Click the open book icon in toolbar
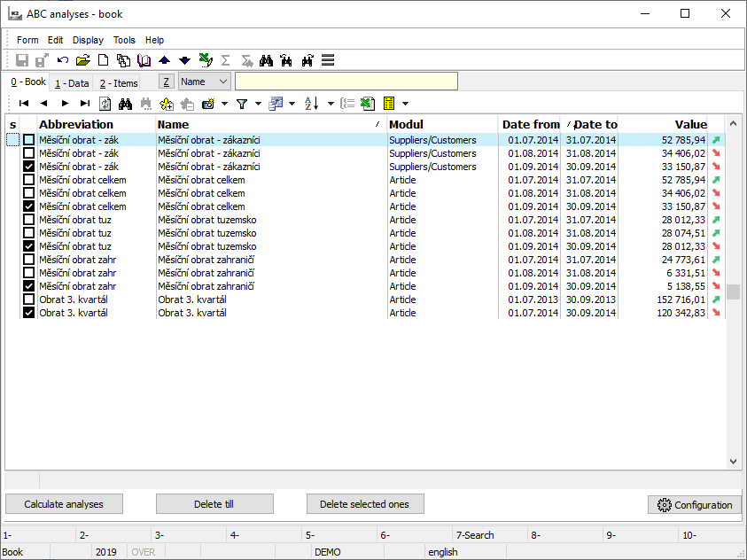Screen dimensions: 747x560 click(x=144, y=60)
